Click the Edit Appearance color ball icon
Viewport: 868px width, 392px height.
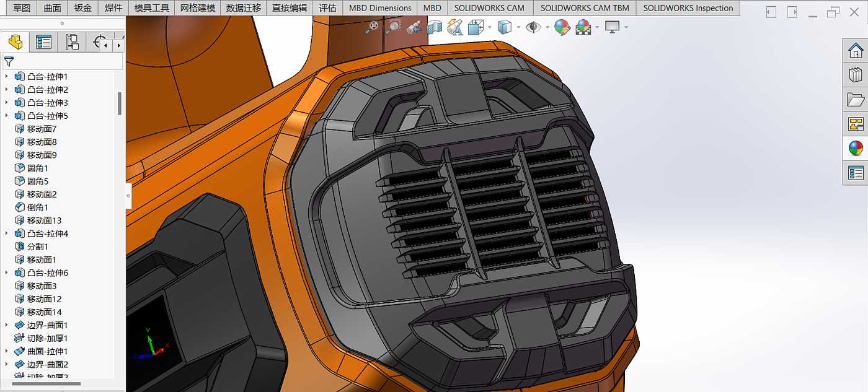(562, 27)
